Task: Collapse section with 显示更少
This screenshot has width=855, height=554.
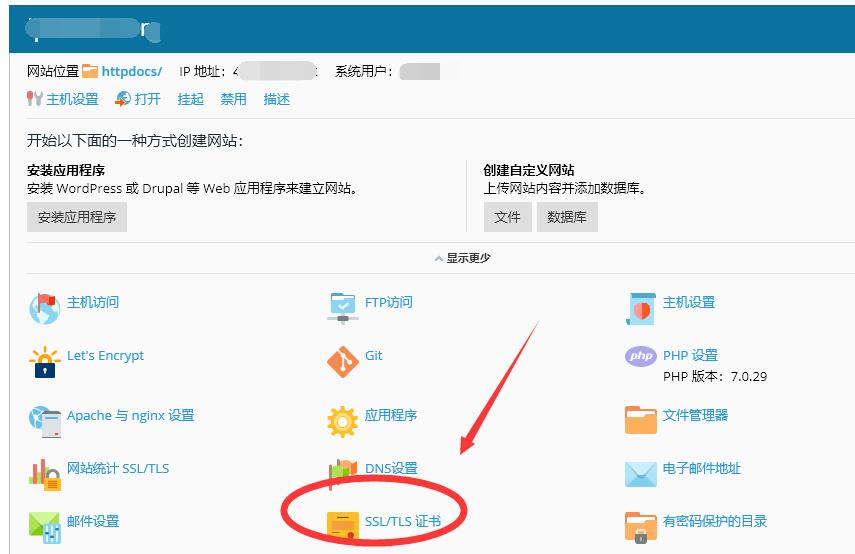Action: (462, 258)
